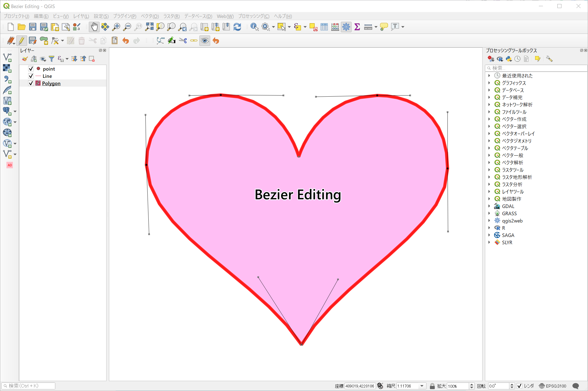Click the EPSG:3100 CRS status button
Screen dimensions: 588x391
point(554,386)
